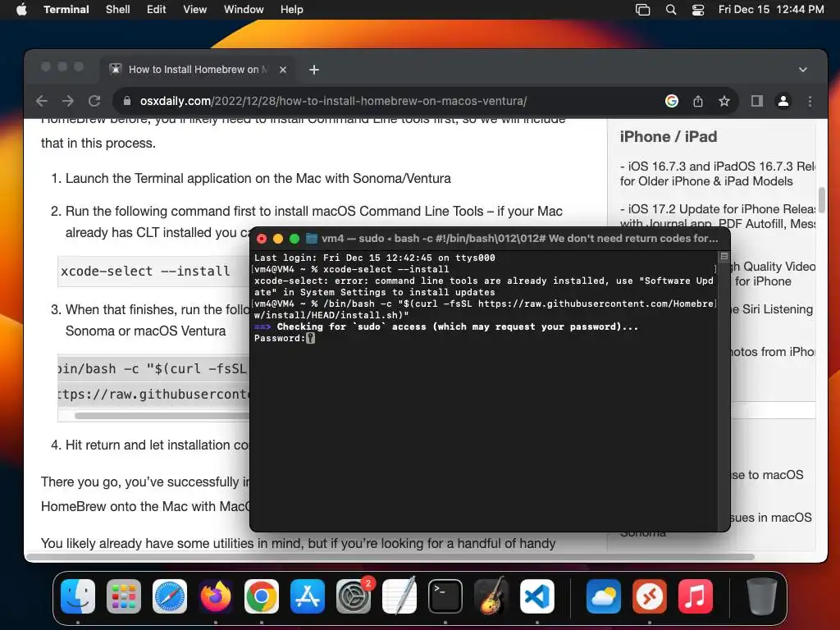The width and height of the screenshot is (840, 630).
Task: Zoom the Terminal window with green button
Action: tap(294, 239)
